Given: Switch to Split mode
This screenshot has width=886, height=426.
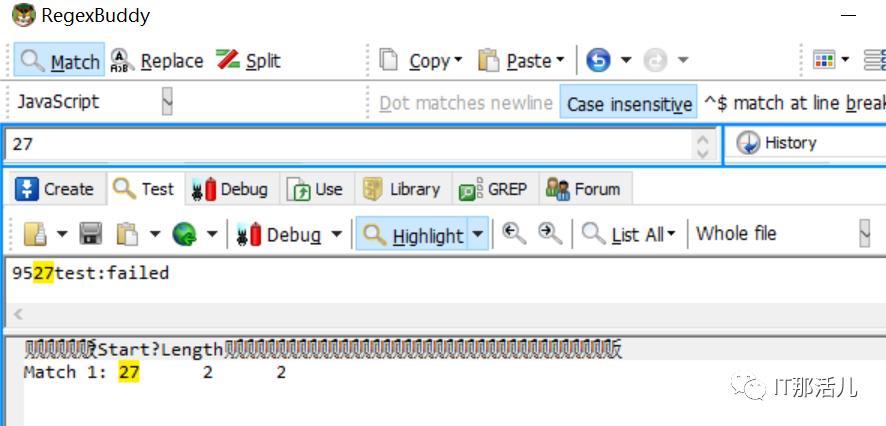Looking at the screenshot, I should click(x=248, y=60).
